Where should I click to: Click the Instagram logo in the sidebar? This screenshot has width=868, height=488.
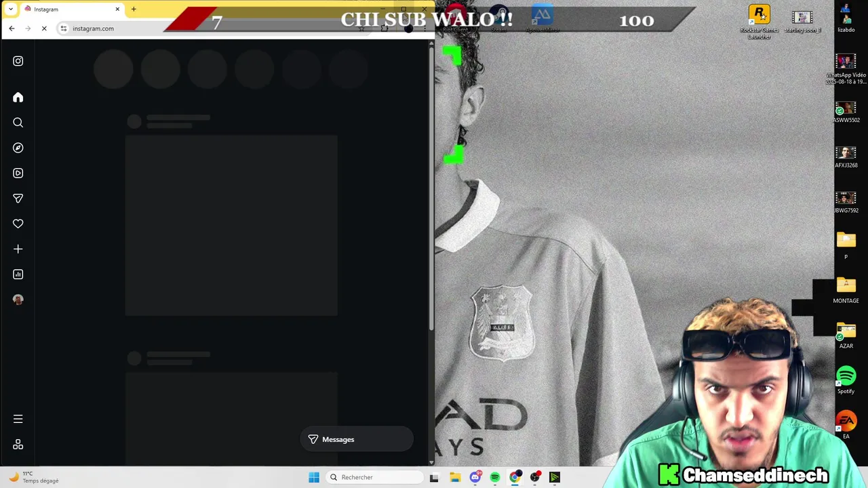[x=18, y=61]
